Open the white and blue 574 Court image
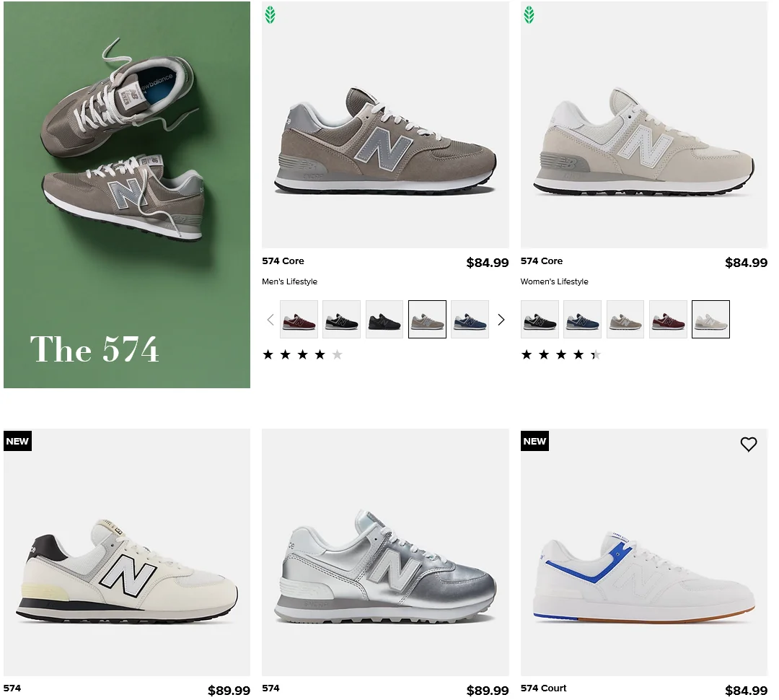The image size is (779, 700). pyautogui.click(x=644, y=552)
